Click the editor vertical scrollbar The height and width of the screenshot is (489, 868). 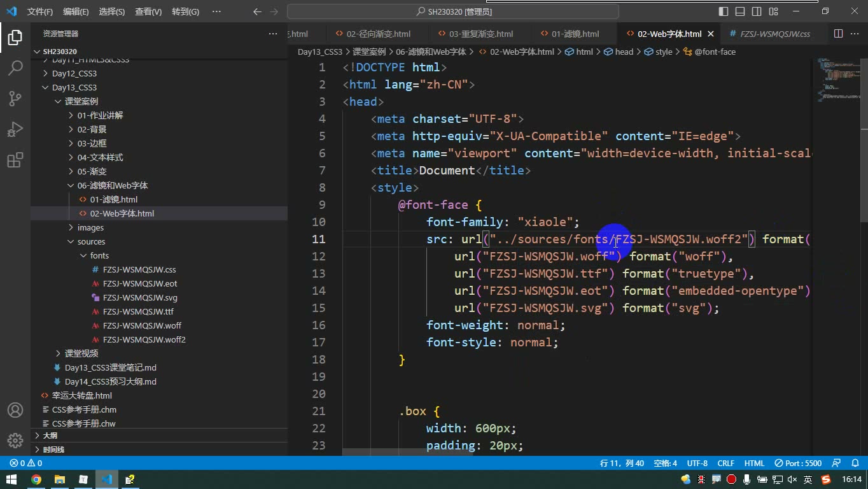(864, 140)
